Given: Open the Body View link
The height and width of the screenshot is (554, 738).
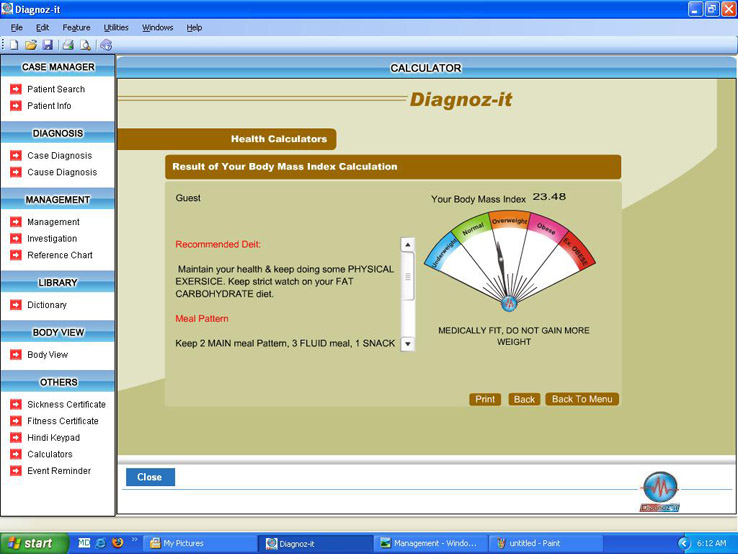Looking at the screenshot, I should pos(48,354).
